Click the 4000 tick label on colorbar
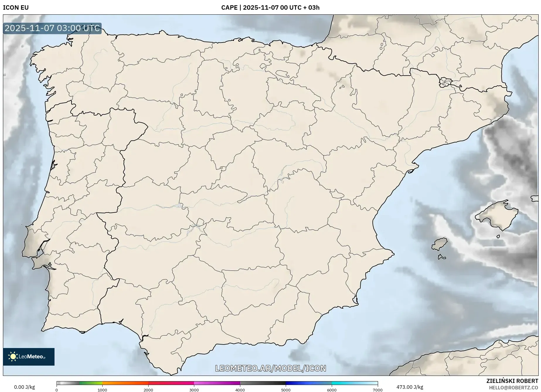541x392 pixels. [x=240, y=390]
